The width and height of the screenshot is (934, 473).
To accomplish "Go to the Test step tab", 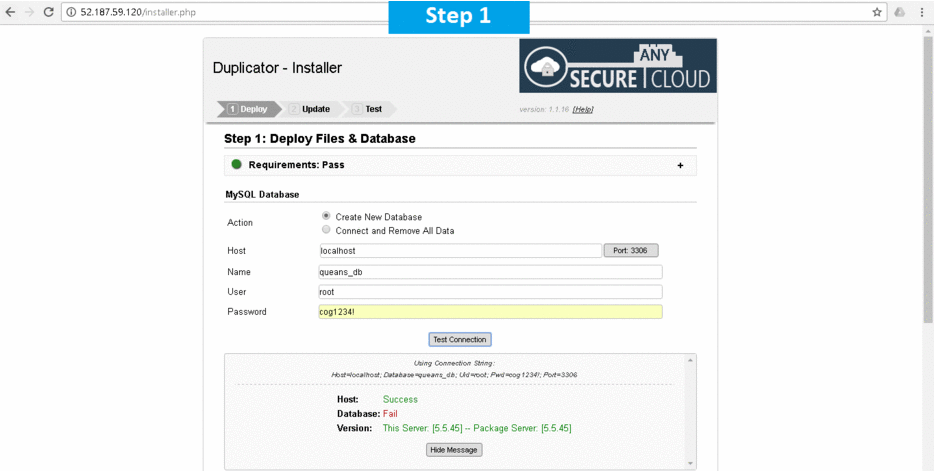I will click(x=371, y=109).
